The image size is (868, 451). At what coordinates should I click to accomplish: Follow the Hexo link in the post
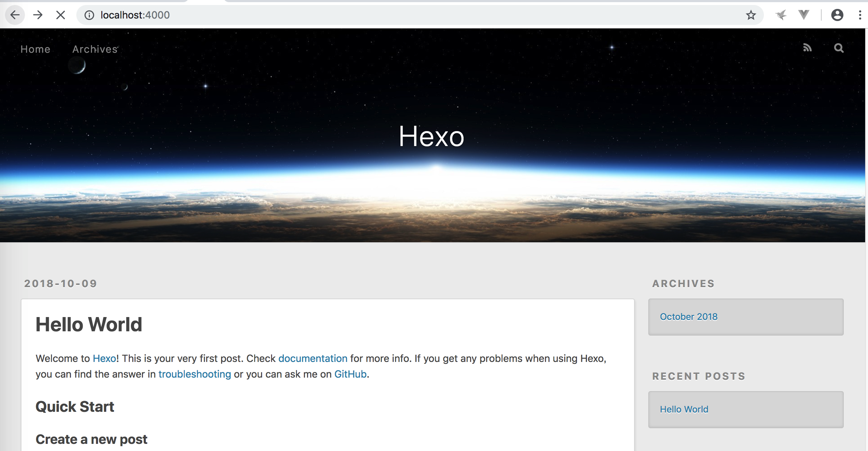[x=104, y=358]
